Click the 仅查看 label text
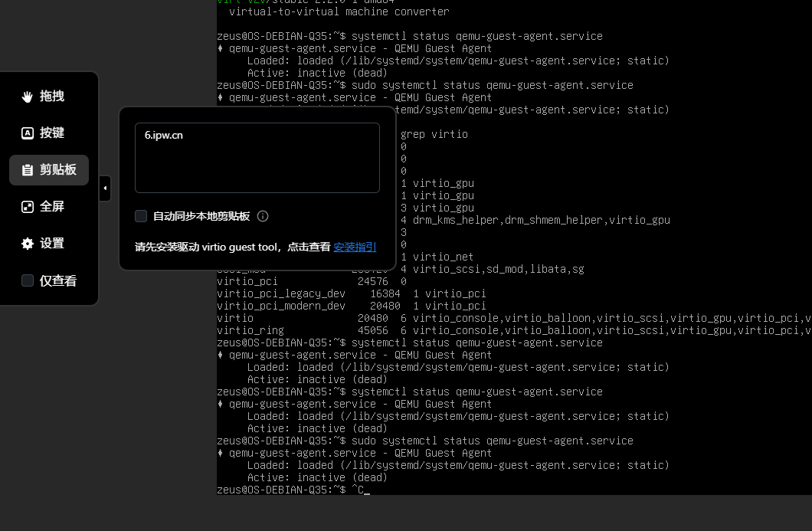This screenshot has height=531, width=812. point(58,281)
